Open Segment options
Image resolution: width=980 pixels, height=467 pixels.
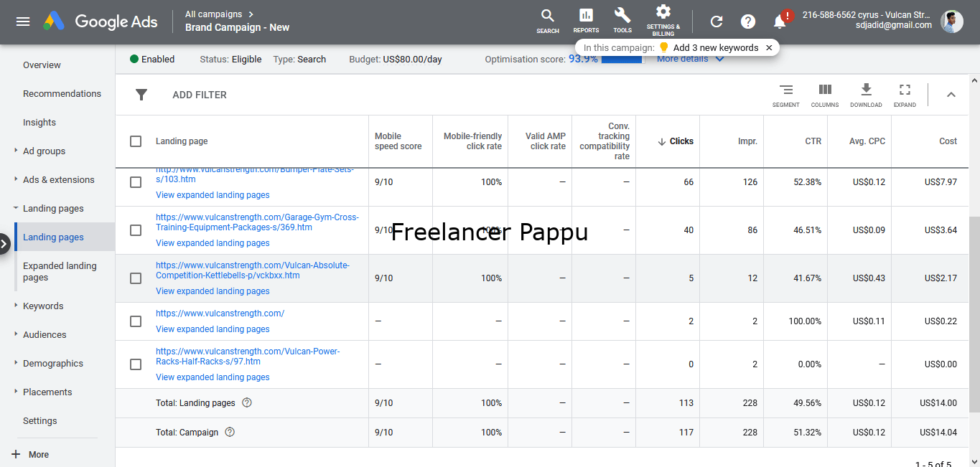(x=786, y=95)
